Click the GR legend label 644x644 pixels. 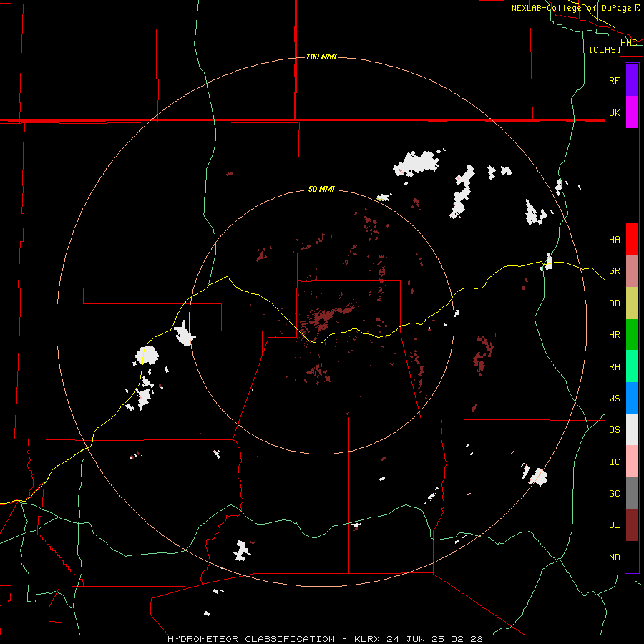tap(614, 271)
